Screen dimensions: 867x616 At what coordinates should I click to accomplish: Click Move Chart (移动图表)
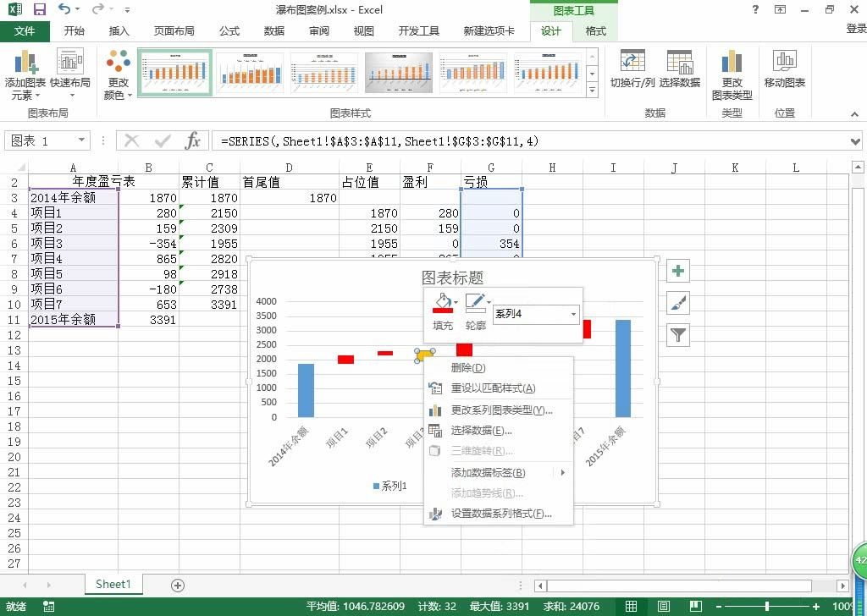[785, 69]
